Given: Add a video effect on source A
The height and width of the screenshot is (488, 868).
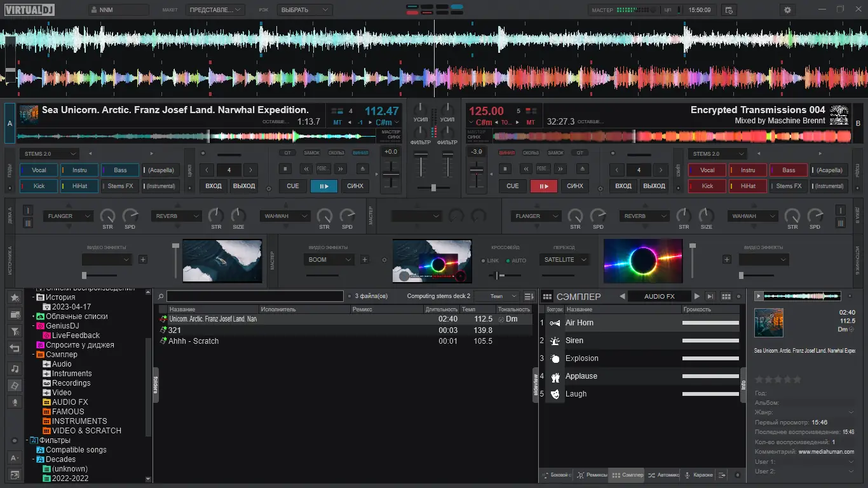Looking at the screenshot, I should coord(143,259).
